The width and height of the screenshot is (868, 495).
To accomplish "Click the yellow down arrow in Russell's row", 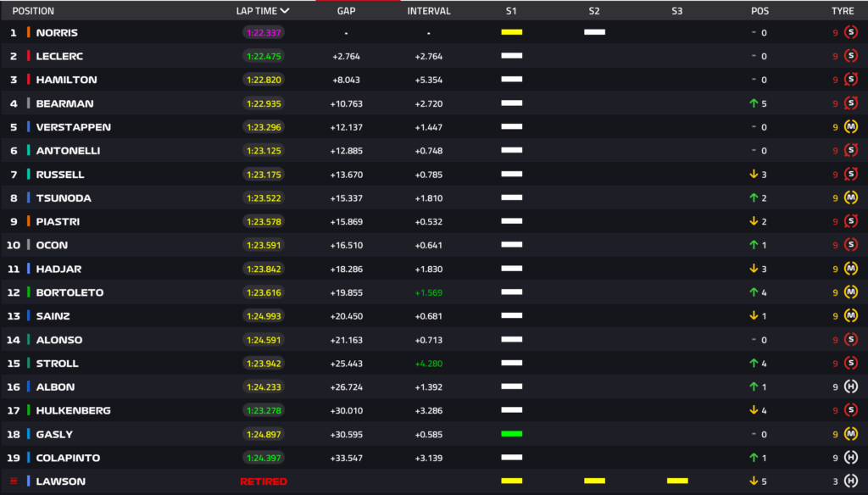I will pos(753,175).
